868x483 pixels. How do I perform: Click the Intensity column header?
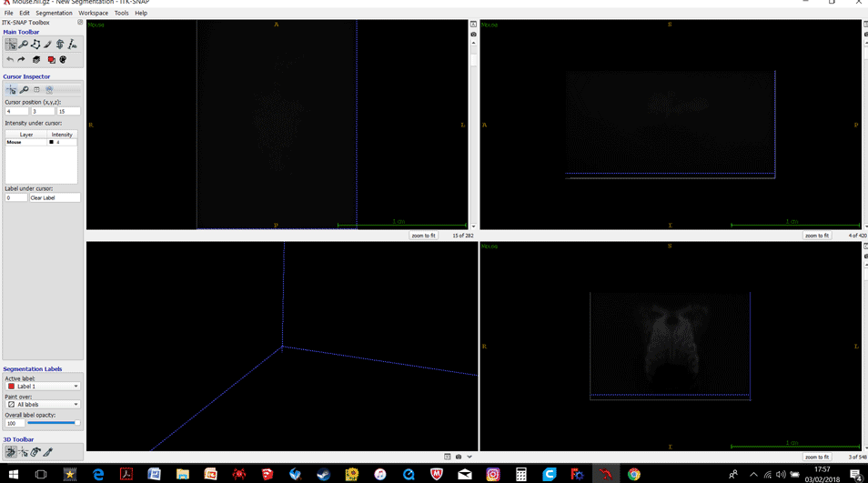tap(62, 135)
